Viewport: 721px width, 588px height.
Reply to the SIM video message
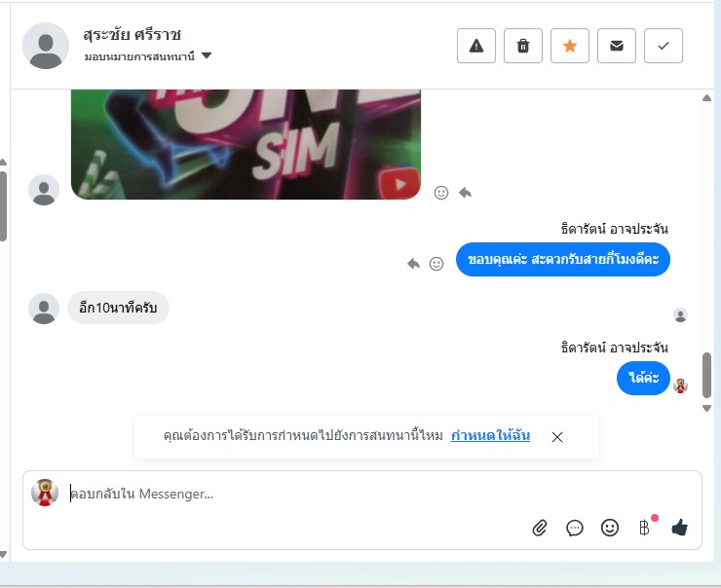[465, 193]
